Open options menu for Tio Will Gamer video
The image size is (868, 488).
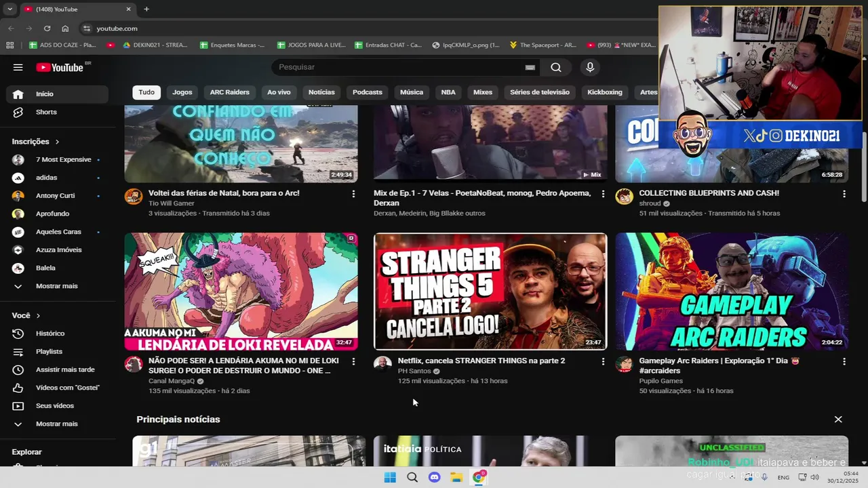coord(353,194)
